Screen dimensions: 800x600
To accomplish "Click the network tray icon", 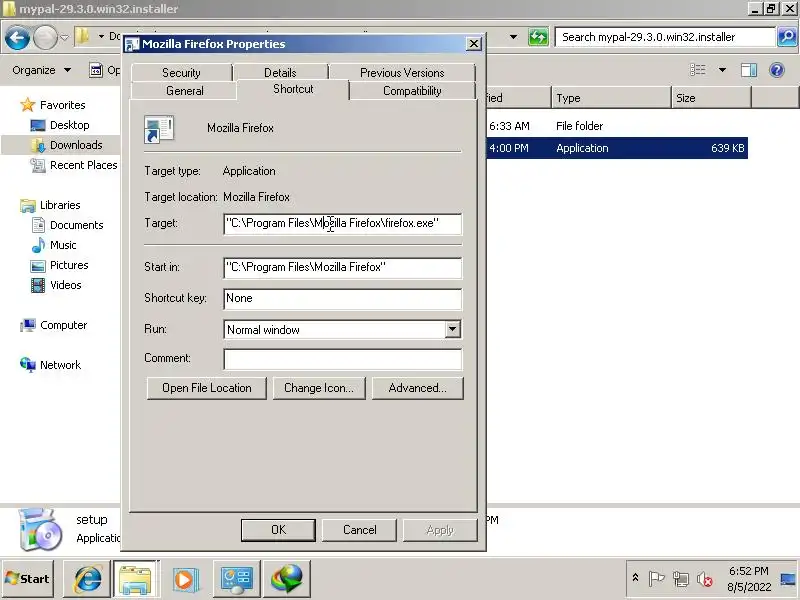I will tap(681, 579).
